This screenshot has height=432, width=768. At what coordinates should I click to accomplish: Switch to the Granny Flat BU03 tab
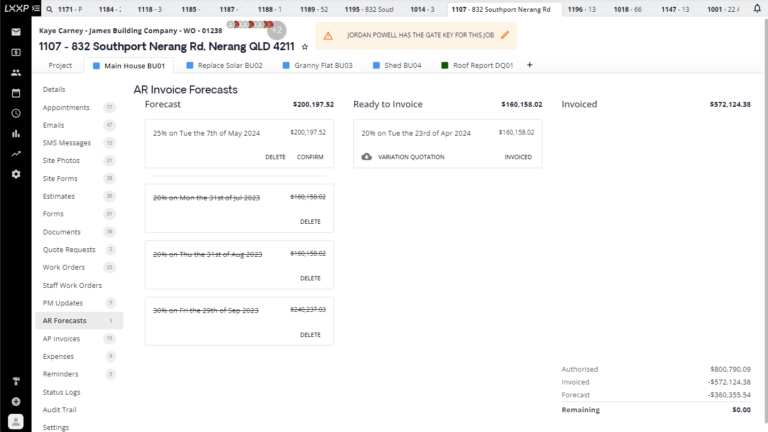318,65
